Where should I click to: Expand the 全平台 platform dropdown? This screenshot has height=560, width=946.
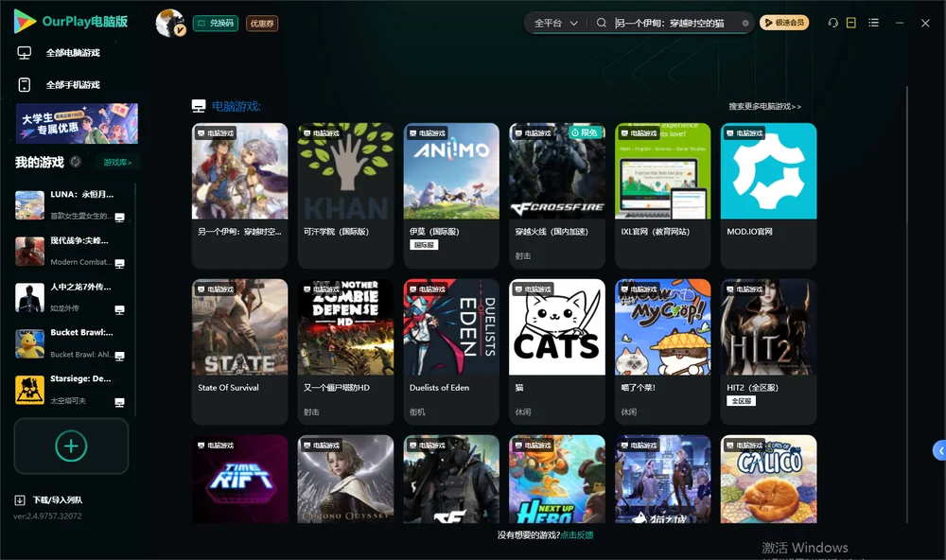click(x=555, y=23)
